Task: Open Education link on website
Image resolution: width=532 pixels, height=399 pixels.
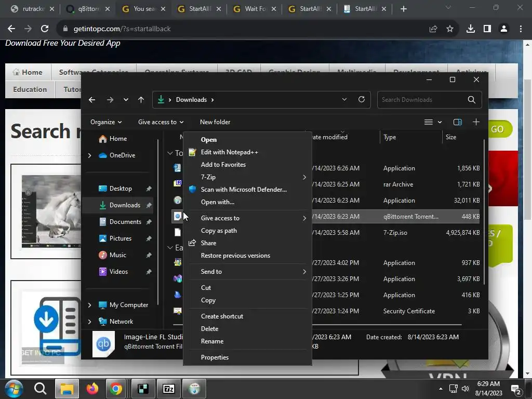Action: (x=30, y=89)
